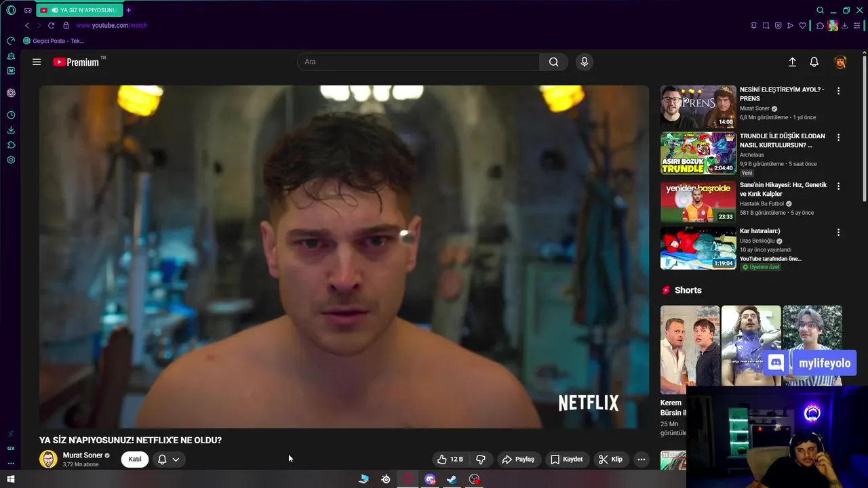Click the pin icon in address bar
This screenshot has height=488, width=868.
[753, 26]
